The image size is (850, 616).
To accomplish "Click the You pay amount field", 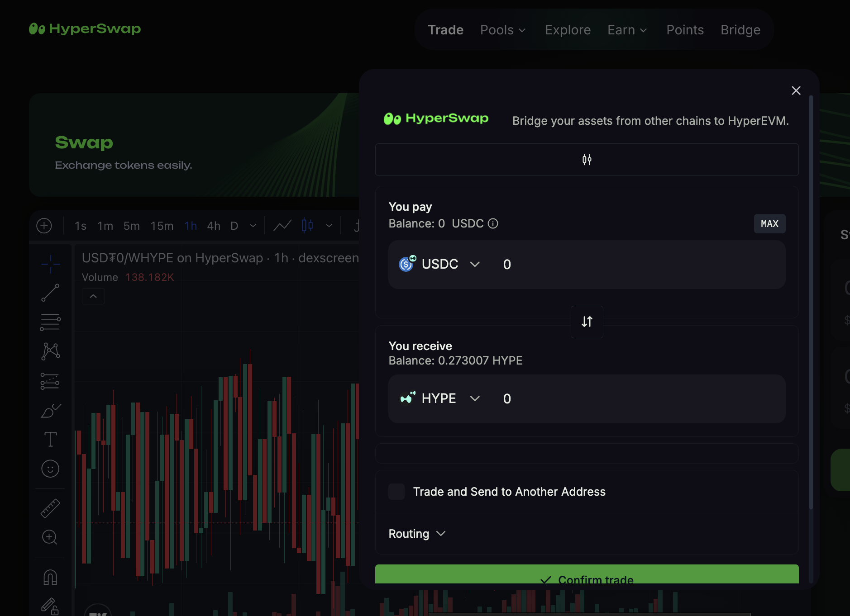I will (640, 264).
